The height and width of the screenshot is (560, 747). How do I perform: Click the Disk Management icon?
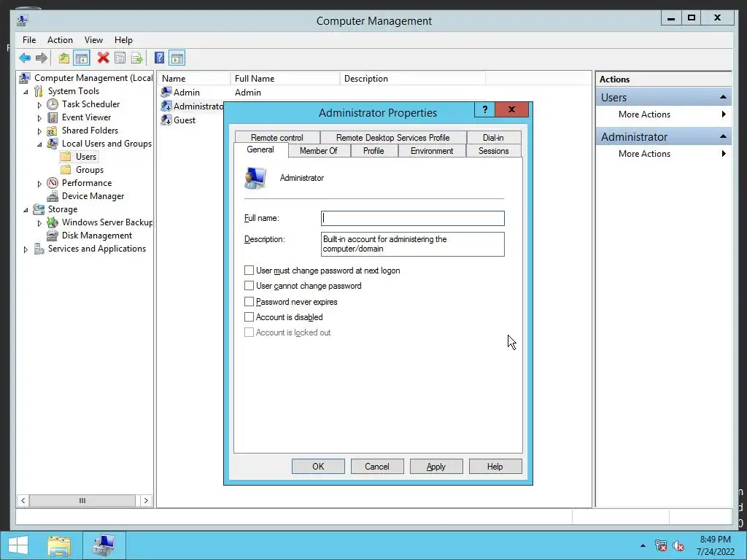tap(53, 236)
